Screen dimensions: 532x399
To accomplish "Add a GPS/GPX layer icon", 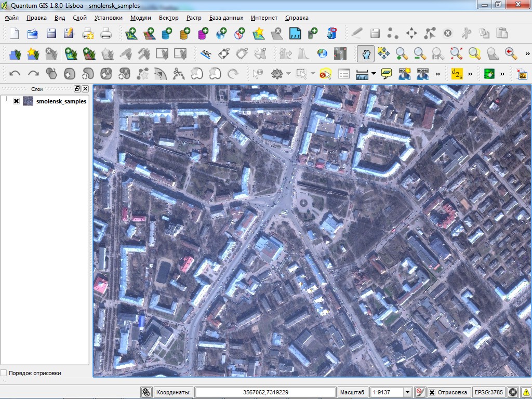I will point(312,33).
